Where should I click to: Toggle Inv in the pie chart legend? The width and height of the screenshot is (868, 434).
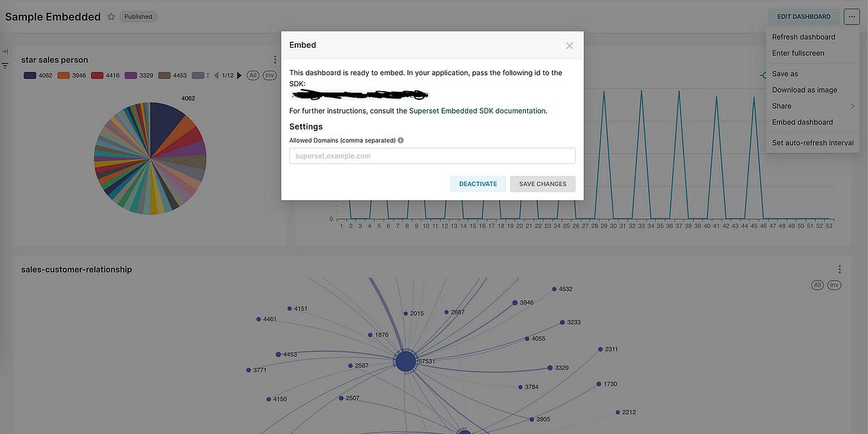point(268,75)
